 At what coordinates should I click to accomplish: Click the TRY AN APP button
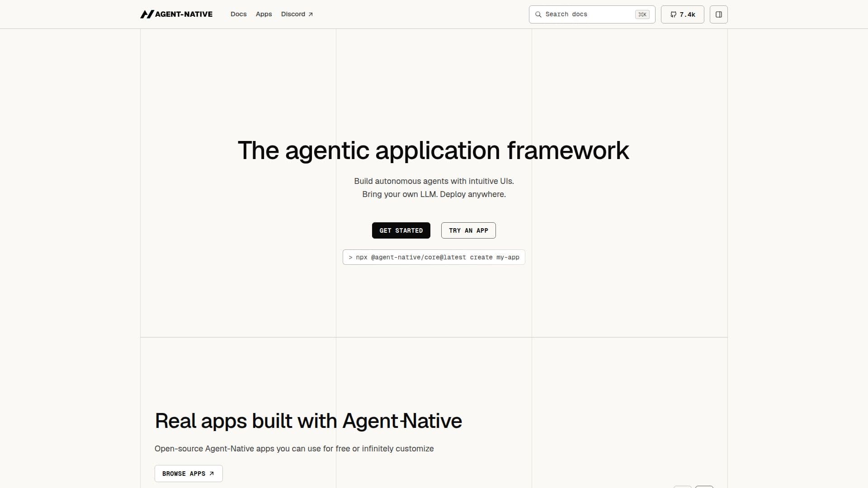coord(468,230)
